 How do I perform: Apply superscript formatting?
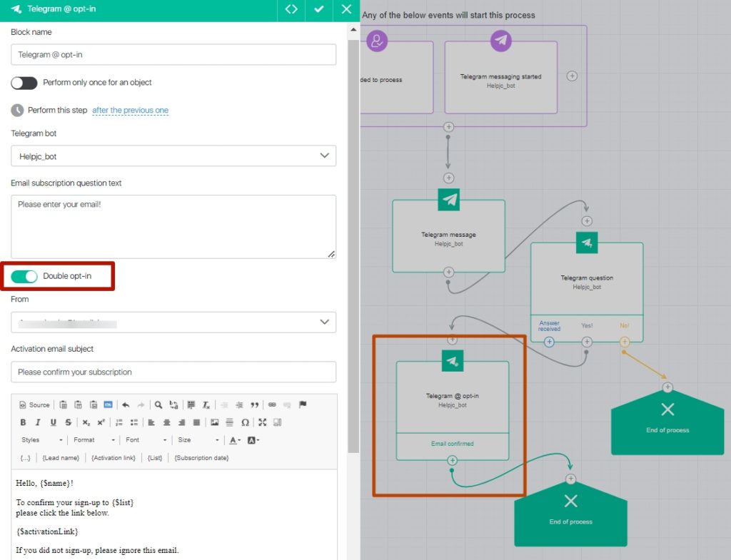click(101, 422)
